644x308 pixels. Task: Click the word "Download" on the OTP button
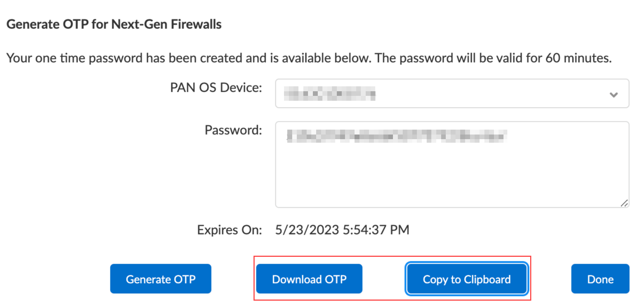(297, 279)
